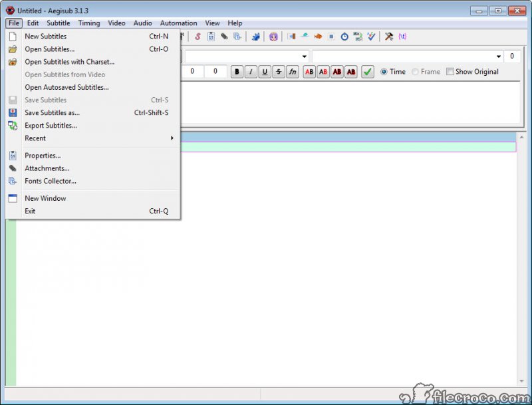Click inside the subtitle text edit box

click(x=350, y=102)
